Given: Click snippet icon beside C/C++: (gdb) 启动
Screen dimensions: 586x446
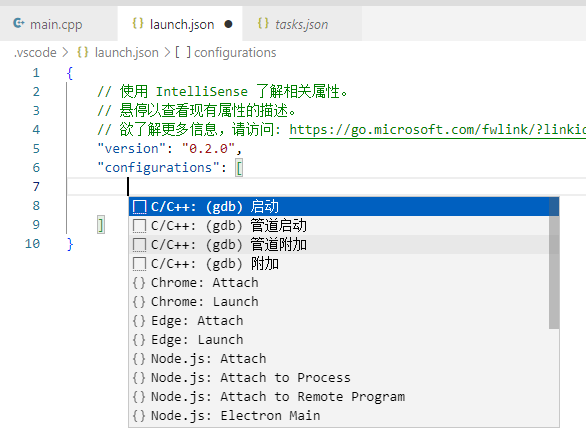Looking at the screenshot, I should pos(139,207).
